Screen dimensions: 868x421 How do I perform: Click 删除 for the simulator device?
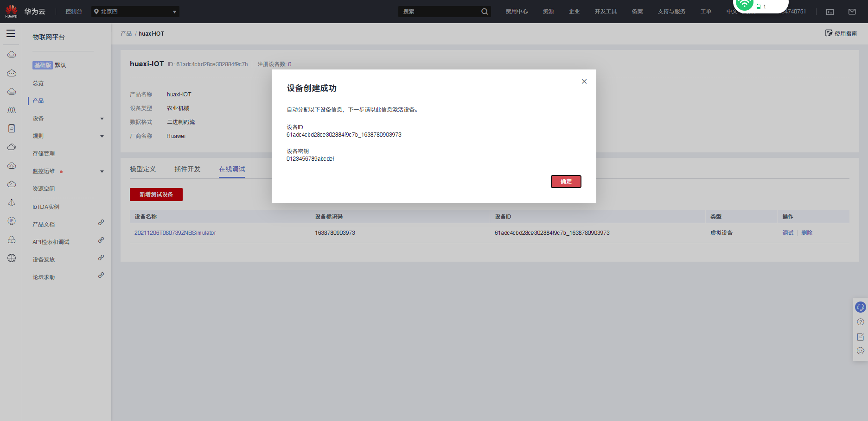coord(807,233)
